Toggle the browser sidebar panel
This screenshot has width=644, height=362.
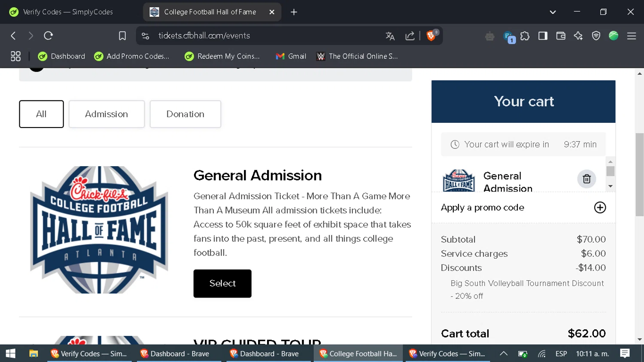click(543, 36)
